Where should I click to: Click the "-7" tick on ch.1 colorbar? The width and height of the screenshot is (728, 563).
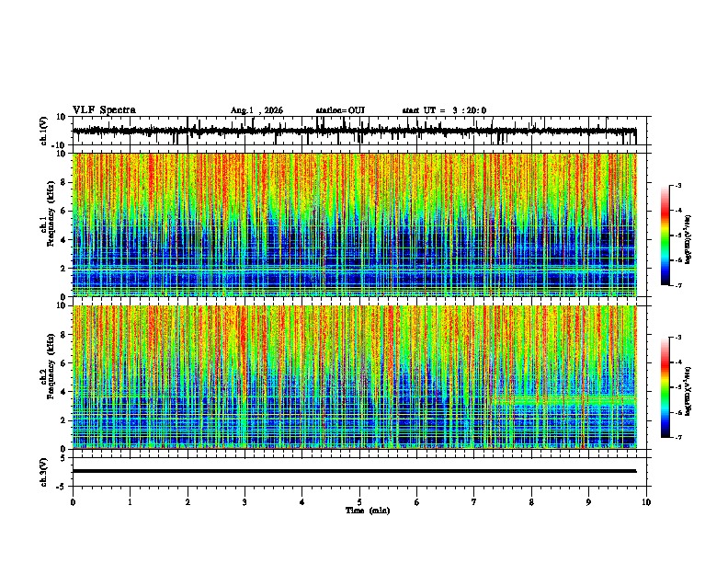click(677, 285)
